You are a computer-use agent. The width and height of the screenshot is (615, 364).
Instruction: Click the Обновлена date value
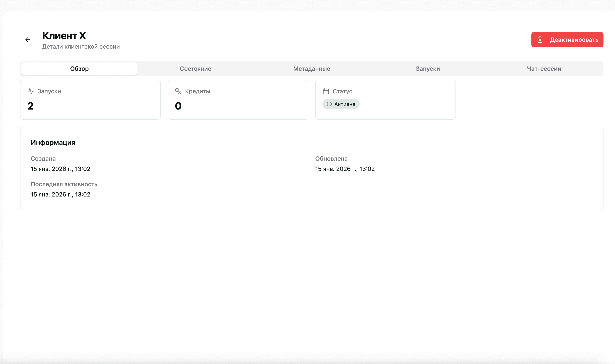(345, 169)
